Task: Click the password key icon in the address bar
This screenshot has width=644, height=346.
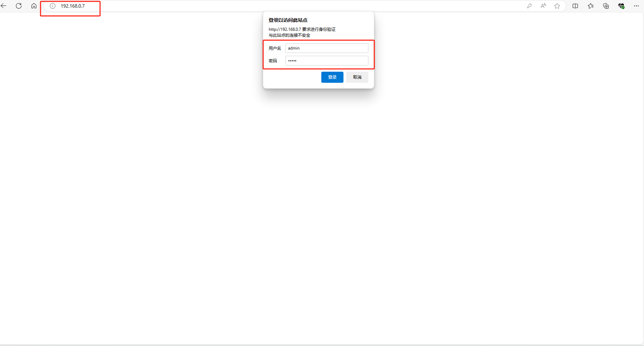Action: point(529,6)
